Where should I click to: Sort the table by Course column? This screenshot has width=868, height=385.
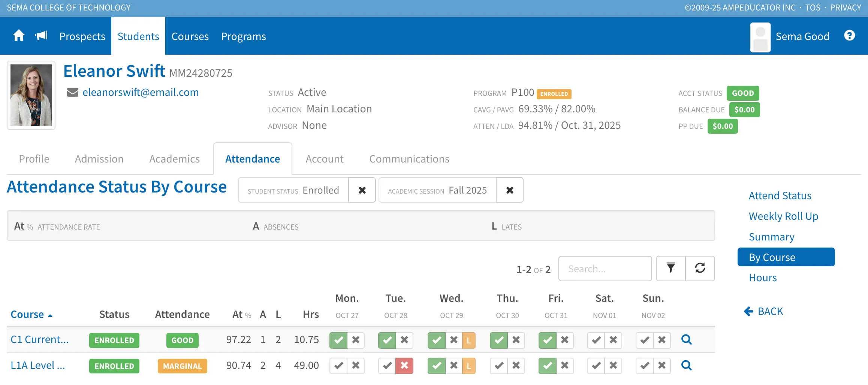[x=31, y=315]
